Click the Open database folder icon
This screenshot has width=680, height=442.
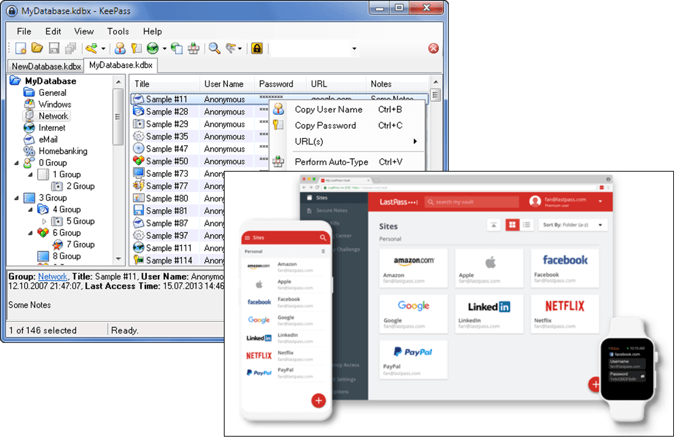tap(37, 48)
